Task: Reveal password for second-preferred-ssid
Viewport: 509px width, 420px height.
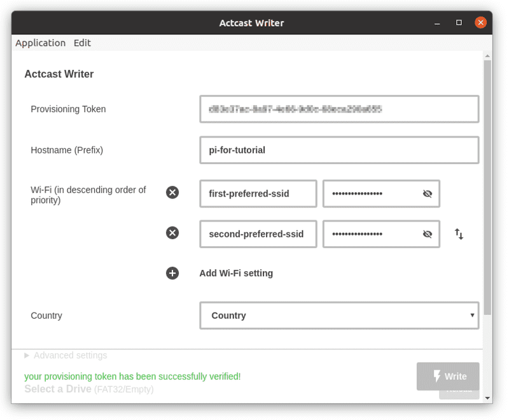Action: tap(428, 234)
